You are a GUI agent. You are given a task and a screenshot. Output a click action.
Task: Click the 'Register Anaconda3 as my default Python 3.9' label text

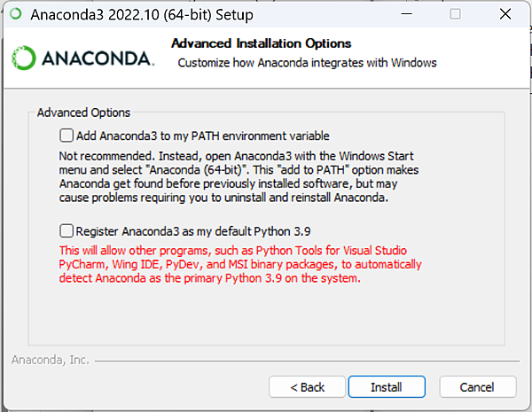(193, 231)
